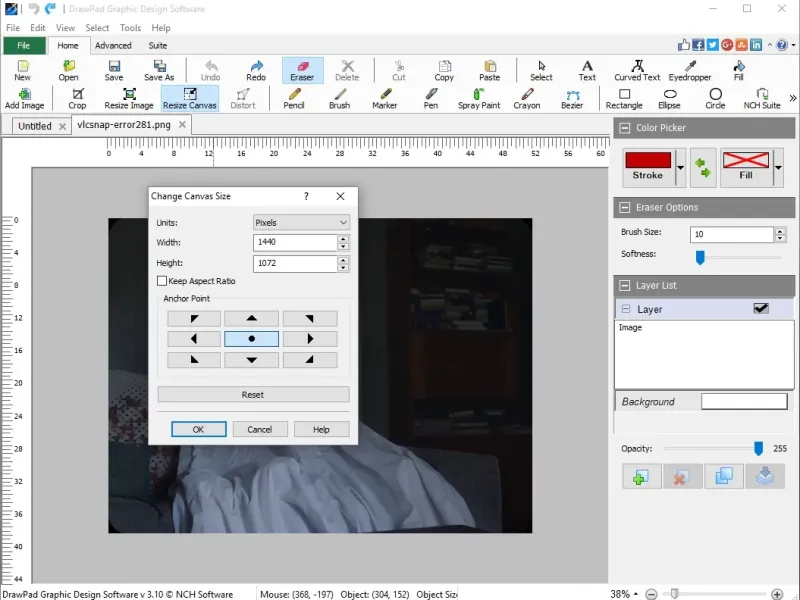Click the Background color swatch

(744, 402)
